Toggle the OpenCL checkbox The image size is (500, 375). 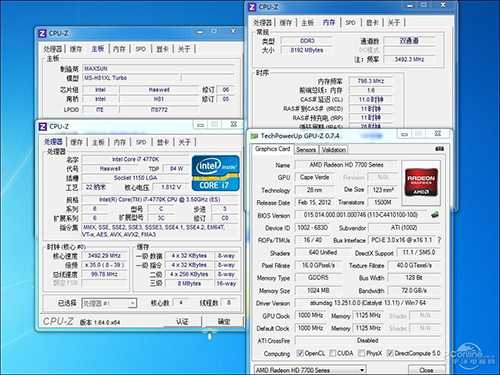tap(300, 353)
